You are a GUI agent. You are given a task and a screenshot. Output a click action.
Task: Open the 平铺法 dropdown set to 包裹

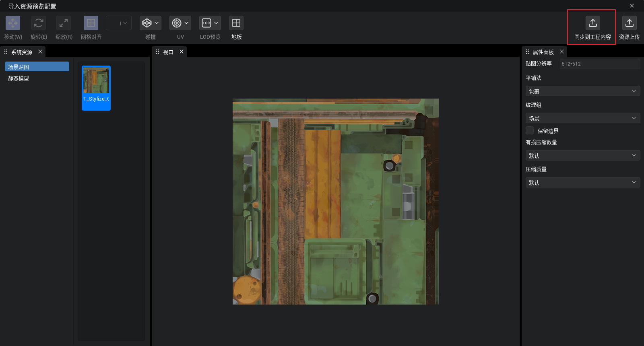[583, 91]
